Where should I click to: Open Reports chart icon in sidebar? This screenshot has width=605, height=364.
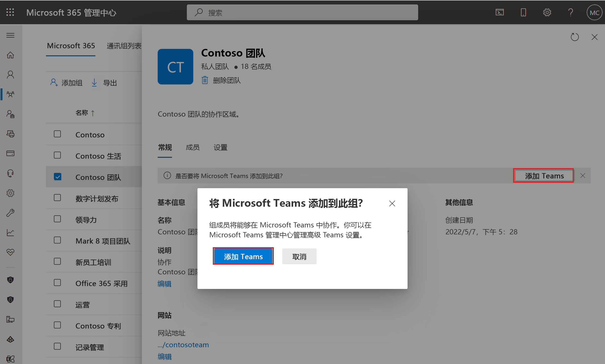10,233
